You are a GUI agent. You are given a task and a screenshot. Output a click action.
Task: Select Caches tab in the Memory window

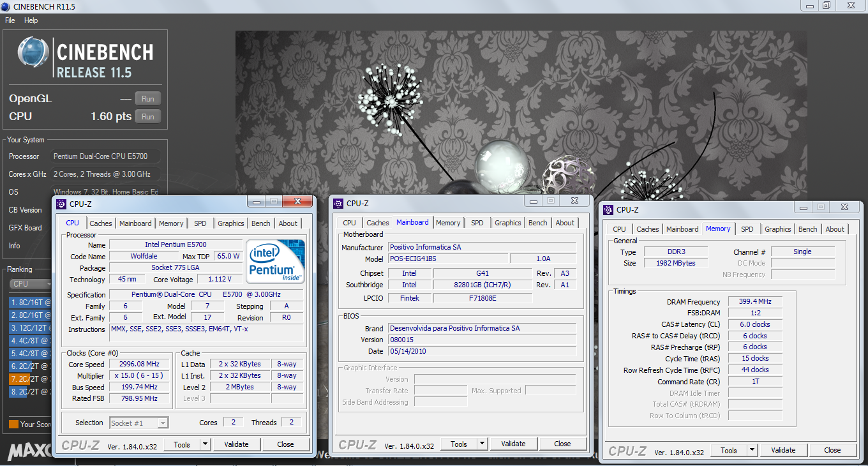(x=648, y=229)
